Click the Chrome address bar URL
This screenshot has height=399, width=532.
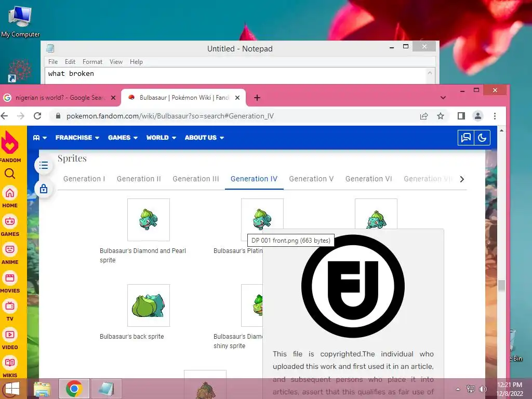[x=170, y=116]
